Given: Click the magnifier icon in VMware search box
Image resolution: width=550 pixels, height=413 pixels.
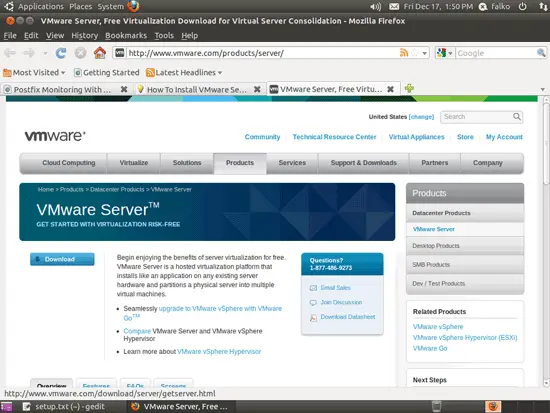Looking at the screenshot, I should tap(517, 116).
